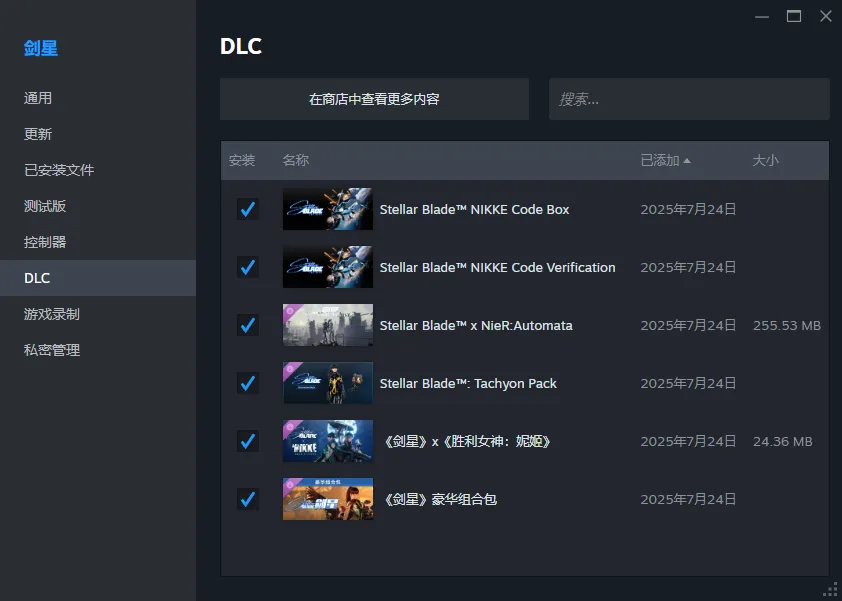Viewport: 842px width, 601px height.
Task: Click the NieR:Automata DLC thumbnail image
Action: [327, 325]
